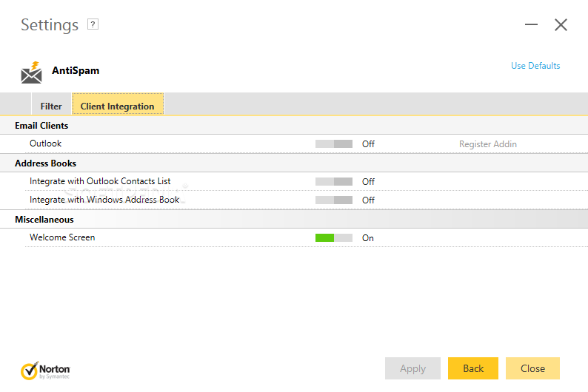
Task: Click the Register Addin link
Action: pos(487,144)
